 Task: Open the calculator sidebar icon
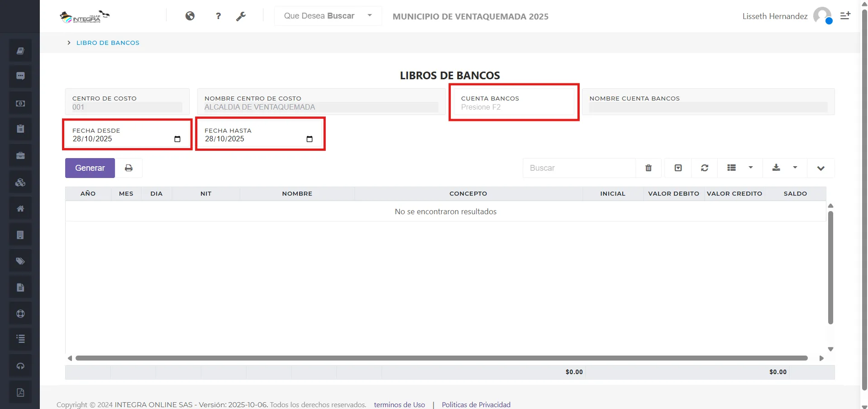pyautogui.click(x=20, y=234)
